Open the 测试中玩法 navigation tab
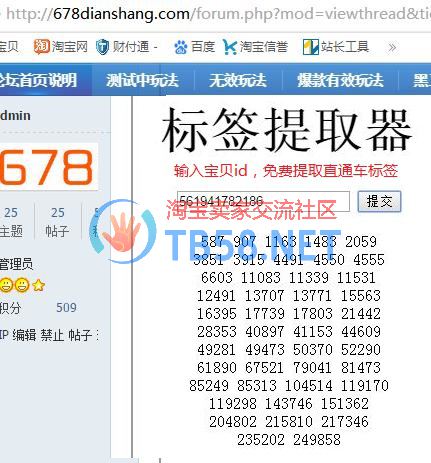Screen dimensions: 431x463 tap(142, 80)
